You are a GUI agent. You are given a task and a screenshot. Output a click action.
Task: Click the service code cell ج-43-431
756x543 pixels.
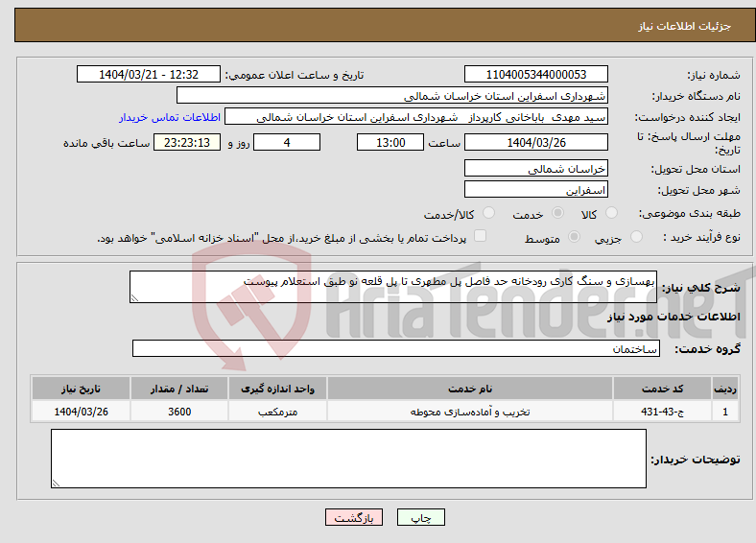coord(663,412)
